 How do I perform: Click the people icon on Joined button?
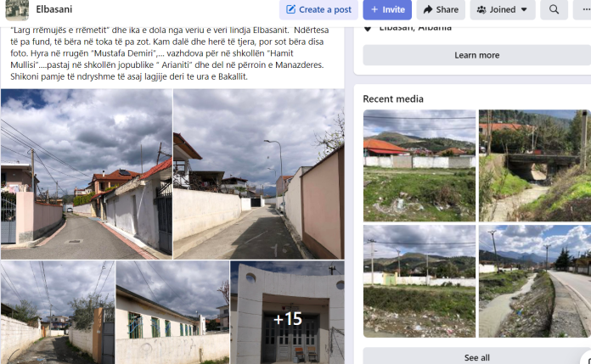pyautogui.click(x=481, y=9)
